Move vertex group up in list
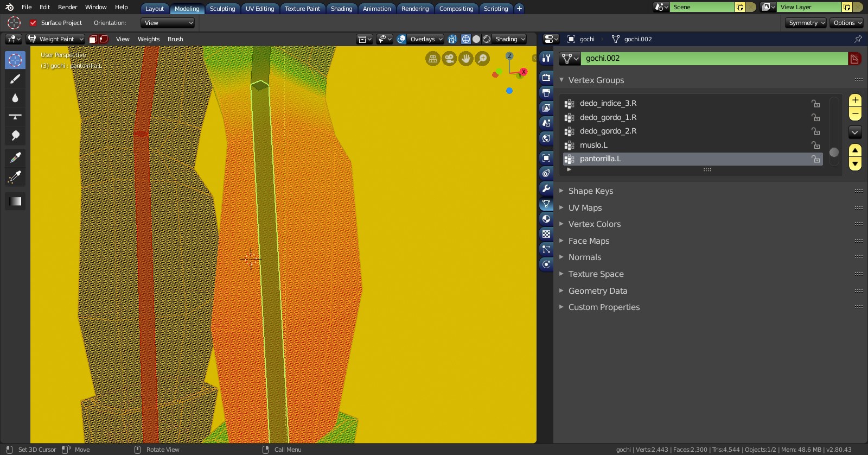 click(x=855, y=150)
